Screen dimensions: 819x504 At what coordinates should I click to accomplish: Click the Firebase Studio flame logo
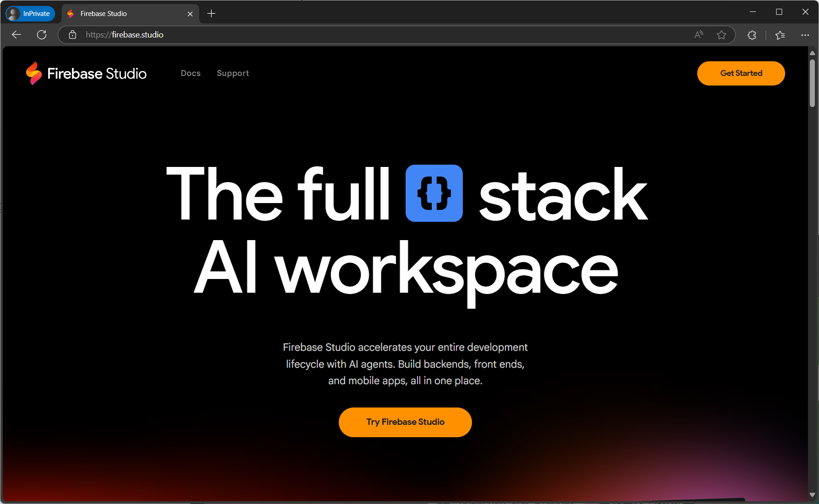click(x=34, y=73)
